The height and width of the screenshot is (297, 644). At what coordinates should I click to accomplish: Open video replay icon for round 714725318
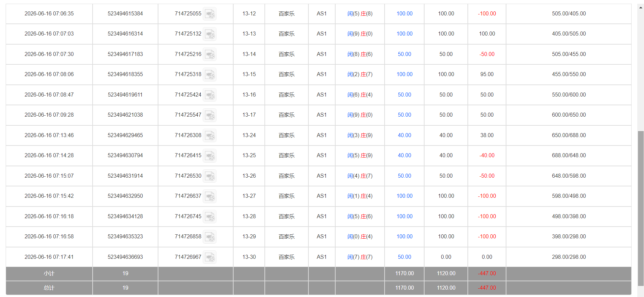210,75
